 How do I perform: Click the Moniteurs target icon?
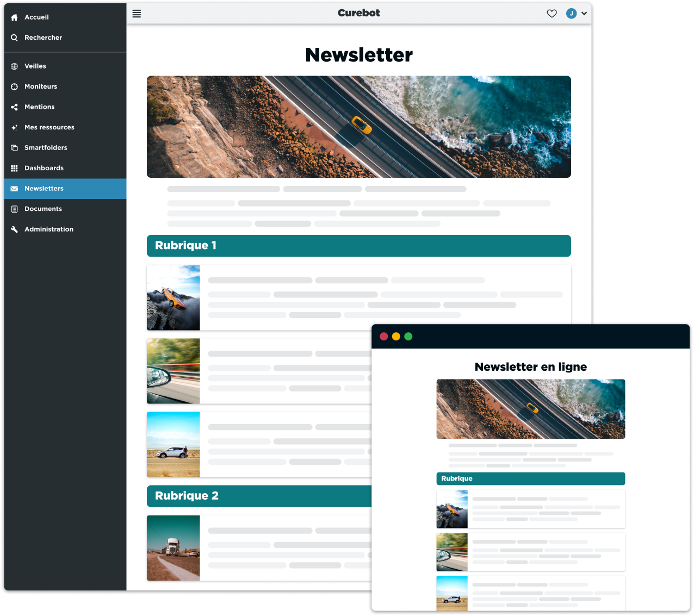click(14, 86)
